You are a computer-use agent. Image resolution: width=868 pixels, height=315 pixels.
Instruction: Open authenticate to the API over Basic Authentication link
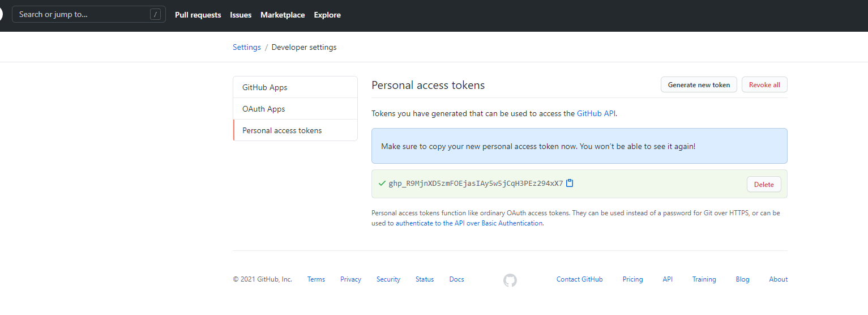(x=469, y=223)
